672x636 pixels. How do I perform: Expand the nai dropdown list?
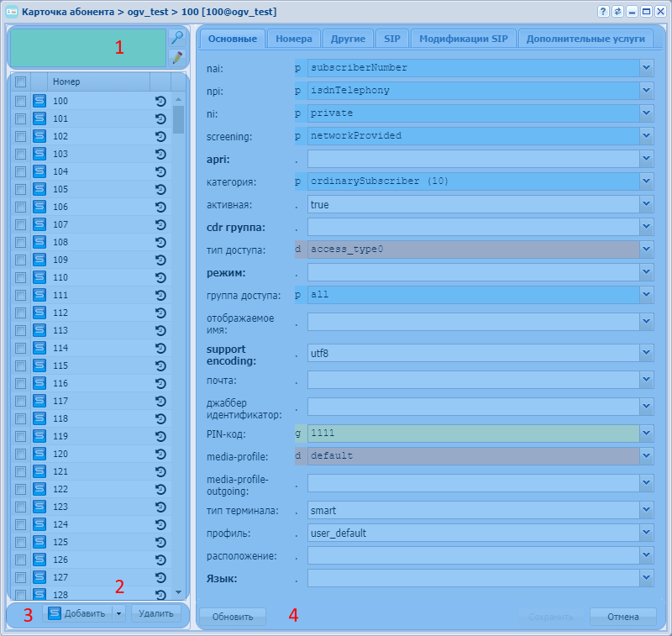(x=646, y=67)
